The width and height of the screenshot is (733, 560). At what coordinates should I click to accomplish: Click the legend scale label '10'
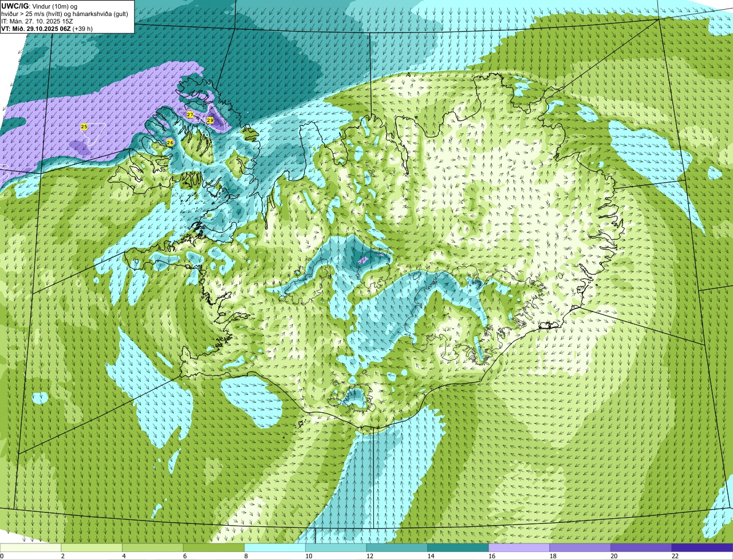pos(309,556)
